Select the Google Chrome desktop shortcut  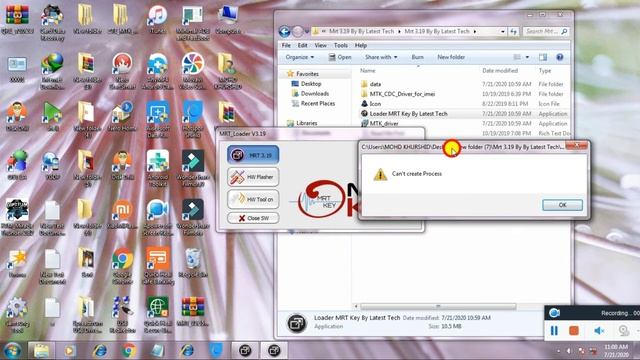point(122,266)
